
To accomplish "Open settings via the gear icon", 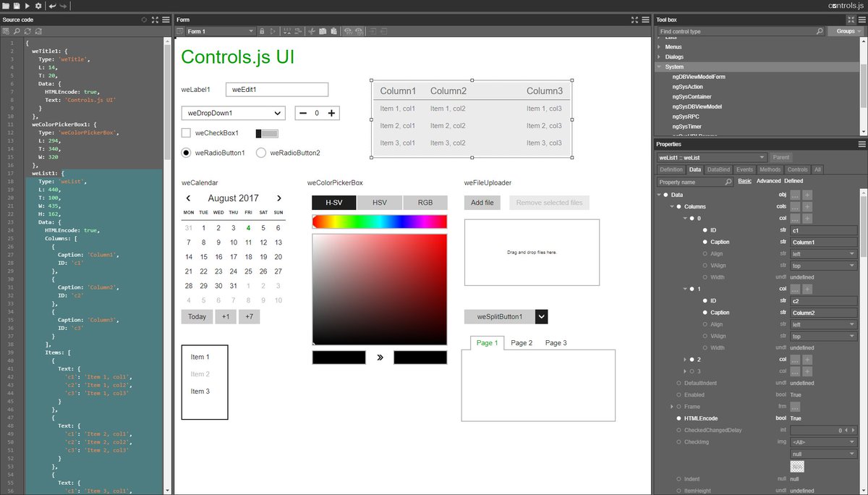I will pos(38,6).
